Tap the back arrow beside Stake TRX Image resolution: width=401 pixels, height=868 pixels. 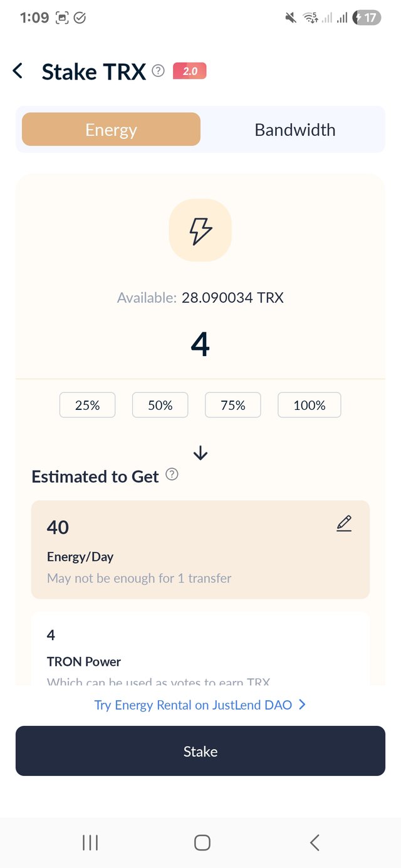tap(18, 71)
